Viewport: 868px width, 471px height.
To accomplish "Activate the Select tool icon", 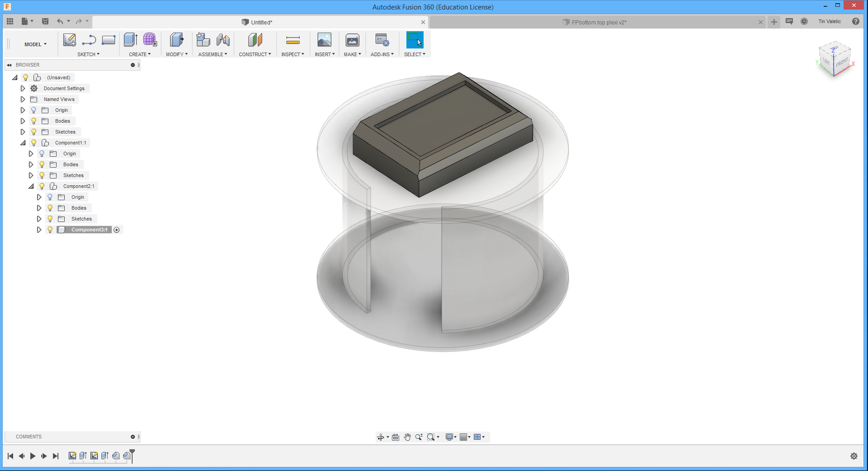I will (x=415, y=40).
